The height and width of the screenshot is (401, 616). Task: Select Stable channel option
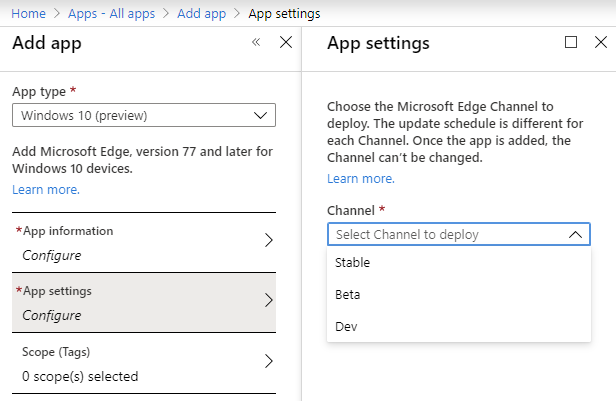[459, 262]
